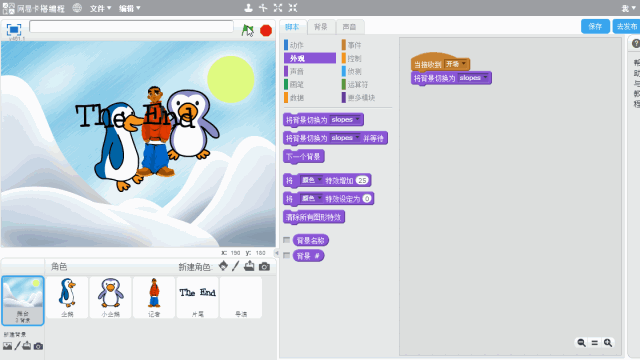Select the 运算符 block category

coord(367,84)
